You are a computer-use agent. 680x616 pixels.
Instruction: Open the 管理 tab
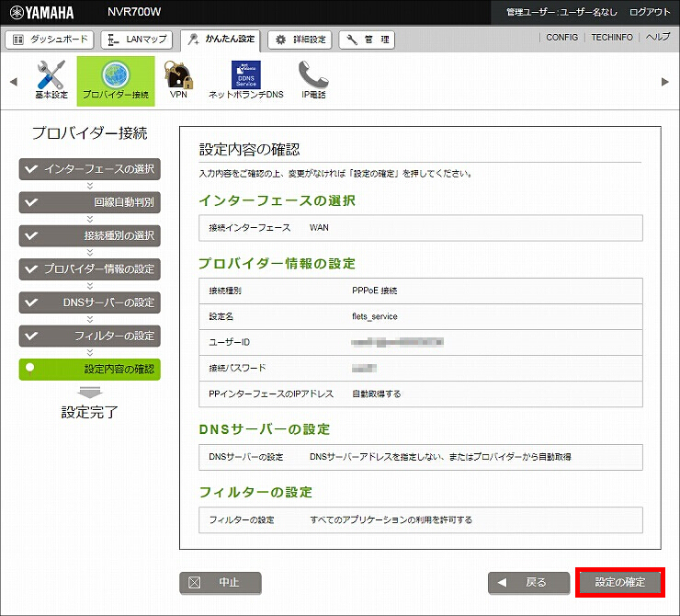coord(367,40)
